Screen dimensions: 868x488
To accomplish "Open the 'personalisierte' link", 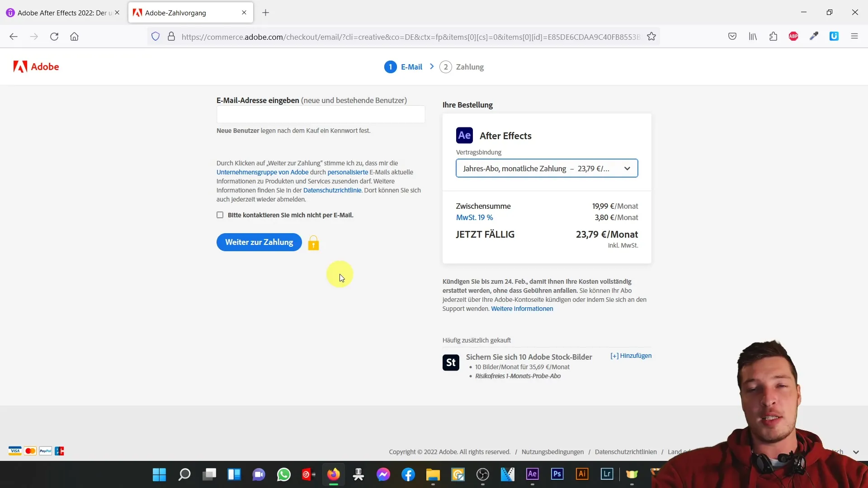I will click(348, 172).
